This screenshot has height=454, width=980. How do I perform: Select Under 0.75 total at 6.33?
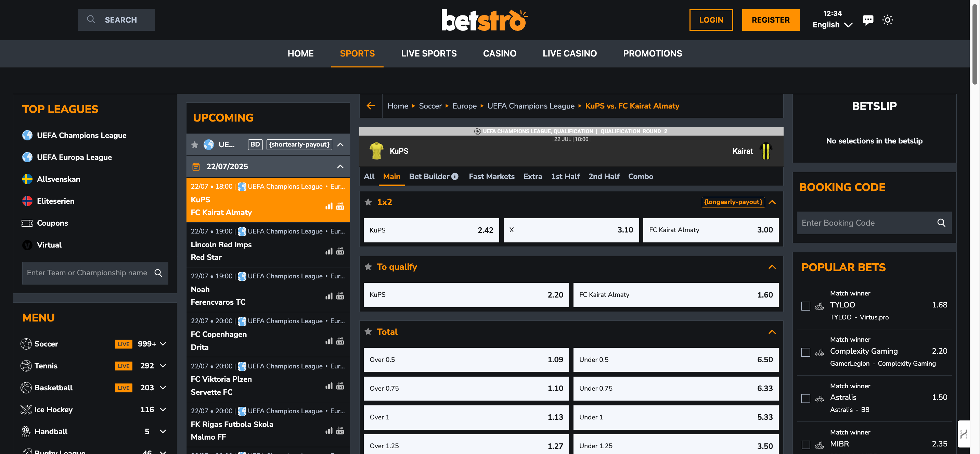coord(676,388)
